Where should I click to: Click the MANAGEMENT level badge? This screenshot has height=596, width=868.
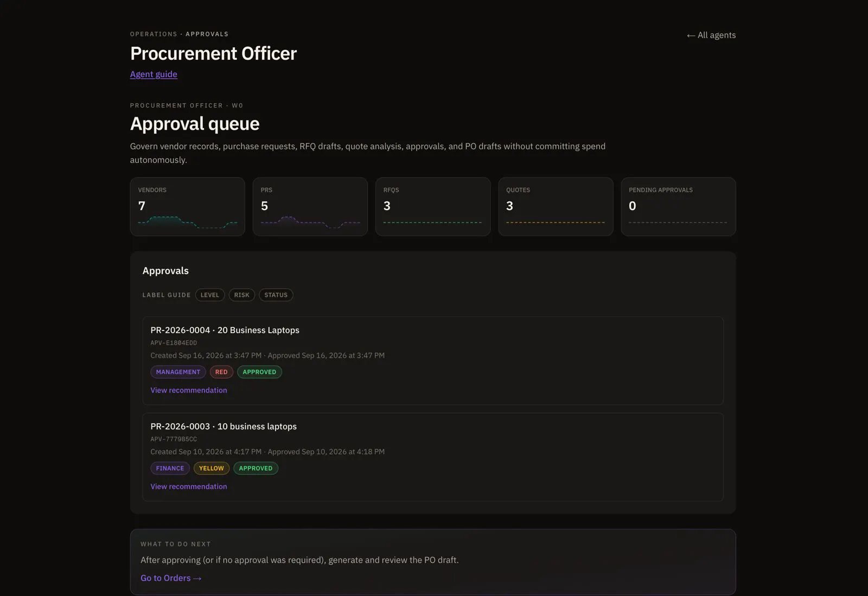pos(178,372)
